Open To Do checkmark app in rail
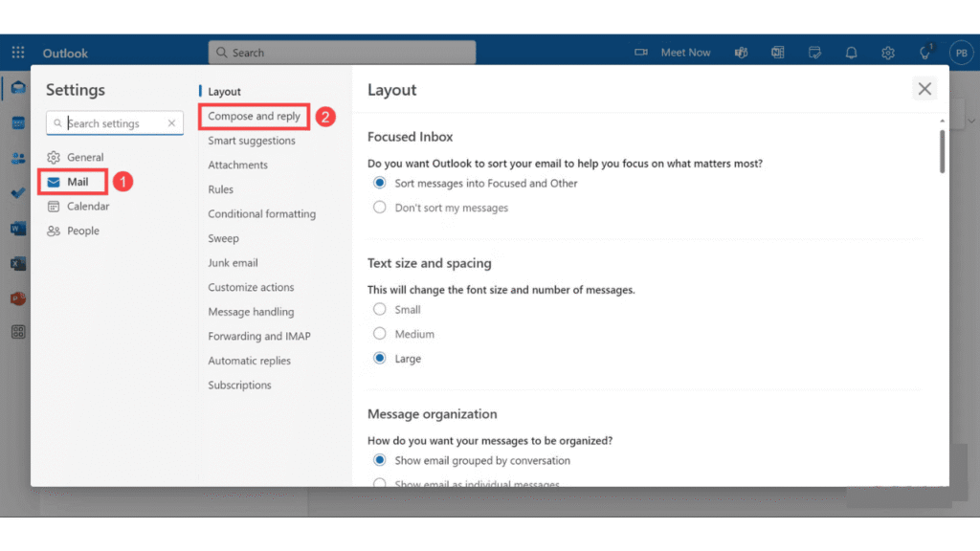Screen dimensions: 980x551 [18, 193]
